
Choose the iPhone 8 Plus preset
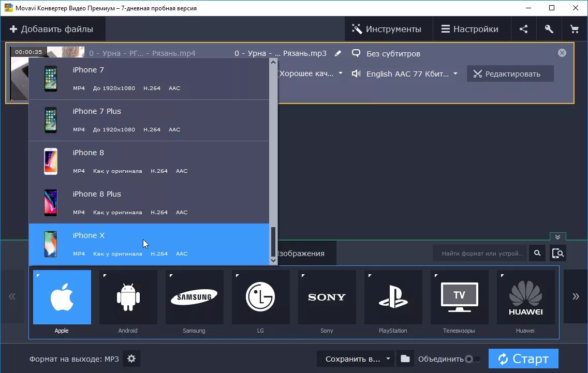[x=149, y=203]
